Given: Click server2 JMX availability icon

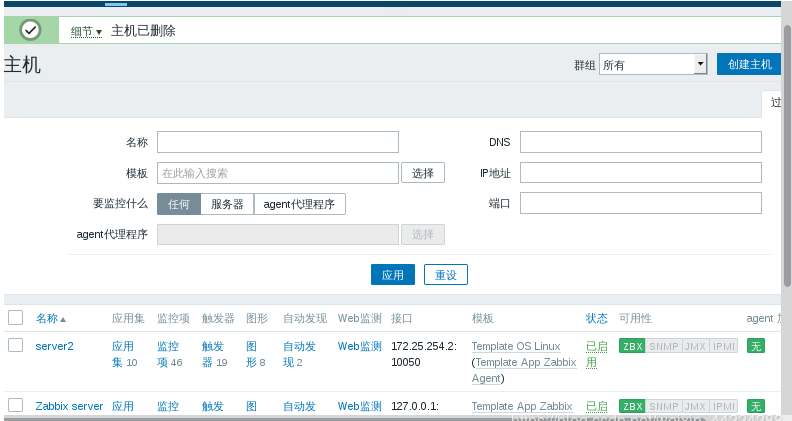Looking at the screenshot, I should pyautogui.click(x=695, y=346).
